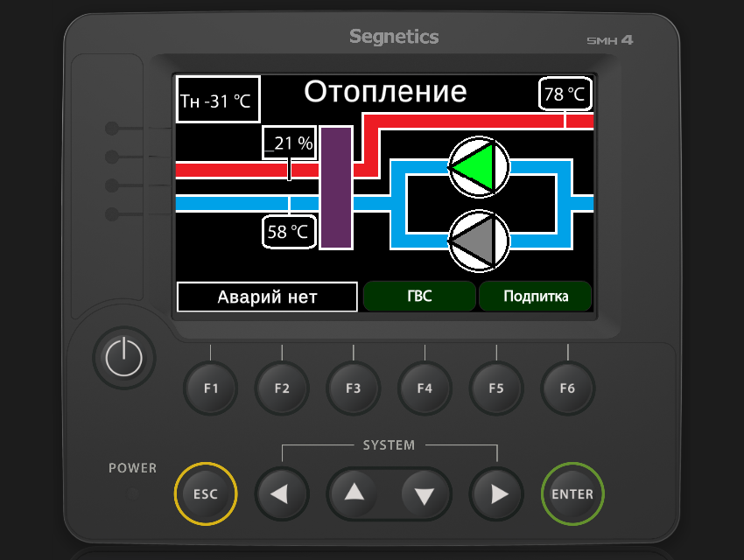Hit the F4 function key
The width and height of the screenshot is (744, 560).
point(425,388)
